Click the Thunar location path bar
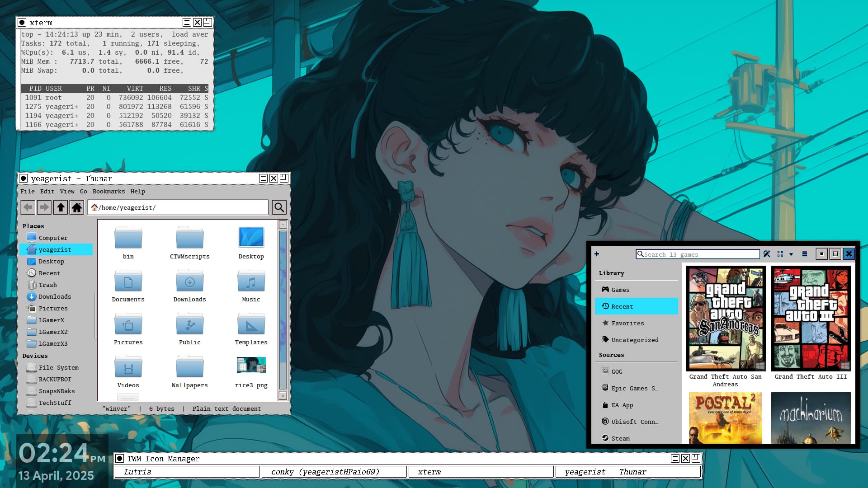The height and width of the screenshot is (488, 868). point(178,207)
